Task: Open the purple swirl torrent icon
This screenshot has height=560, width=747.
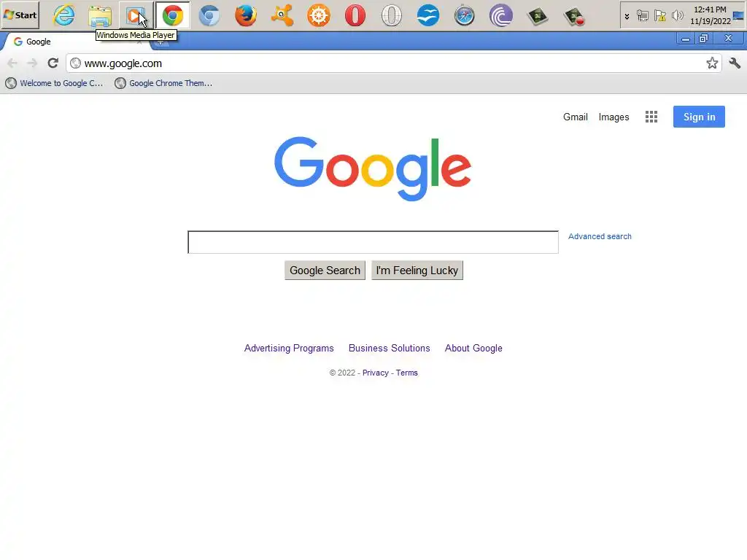Action: point(501,16)
